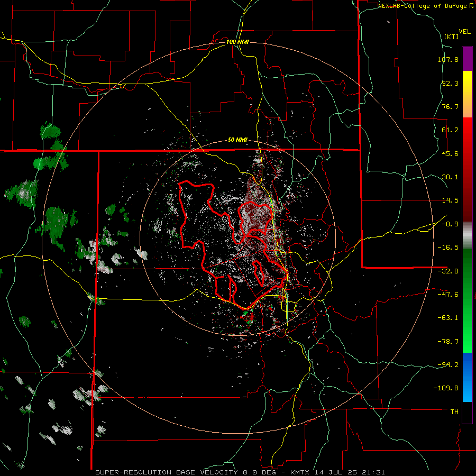Select the 14.5 scale value
476x476 pixels.
pyautogui.click(x=450, y=200)
